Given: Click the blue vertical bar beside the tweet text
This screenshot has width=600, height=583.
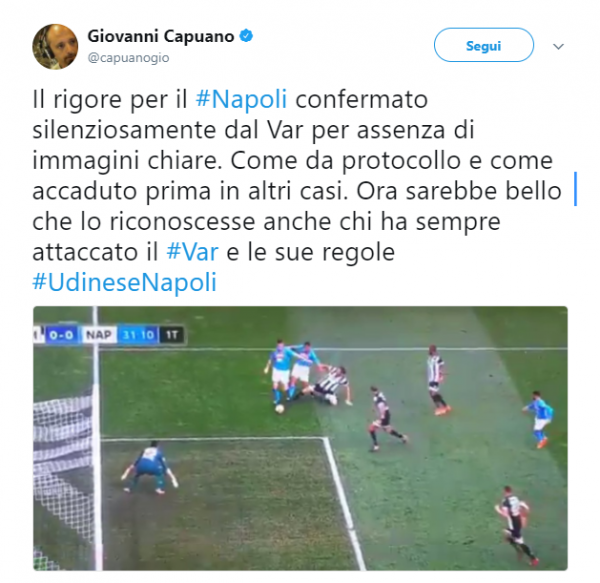Looking at the screenshot, I should click(576, 189).
